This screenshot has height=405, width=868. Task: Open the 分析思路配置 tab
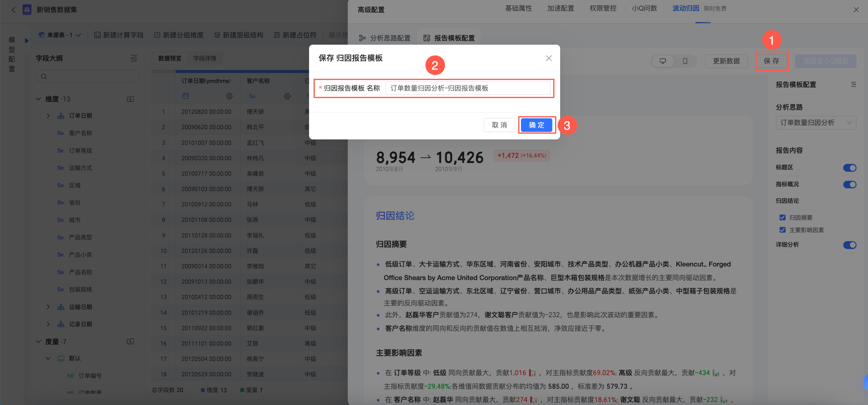(x=385, y=38)
